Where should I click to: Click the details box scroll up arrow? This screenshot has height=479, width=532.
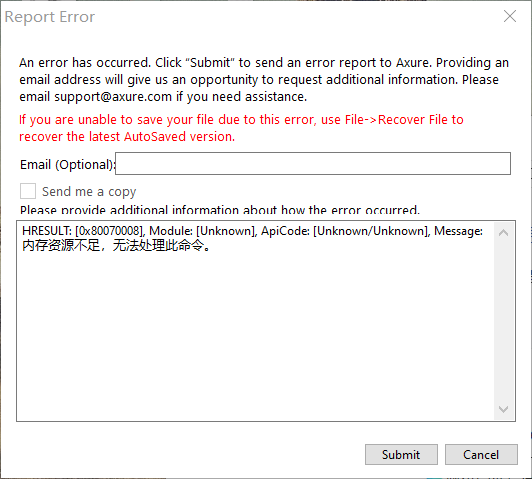coord(504,233)
